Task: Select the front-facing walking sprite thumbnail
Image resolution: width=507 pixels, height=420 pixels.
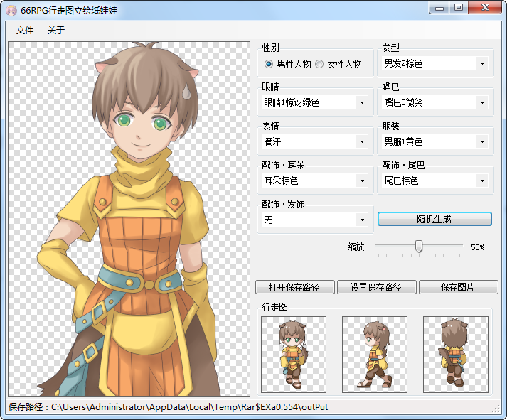Action: 294,355
